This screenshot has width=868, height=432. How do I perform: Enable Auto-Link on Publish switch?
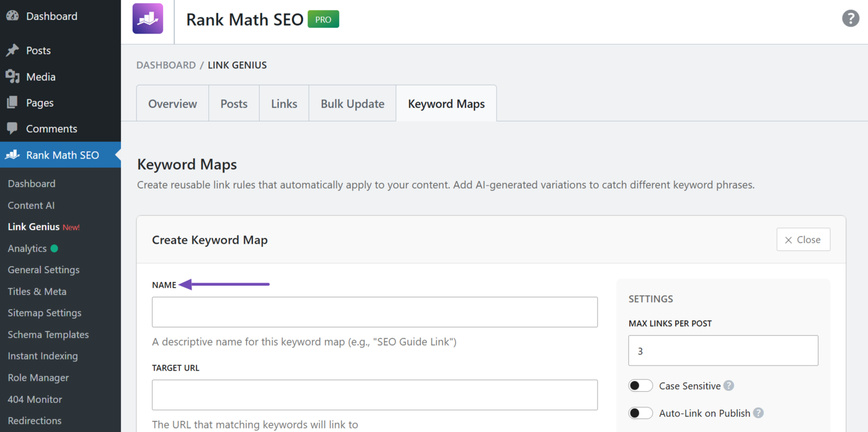pyautogui.click(x=640, y=413)
